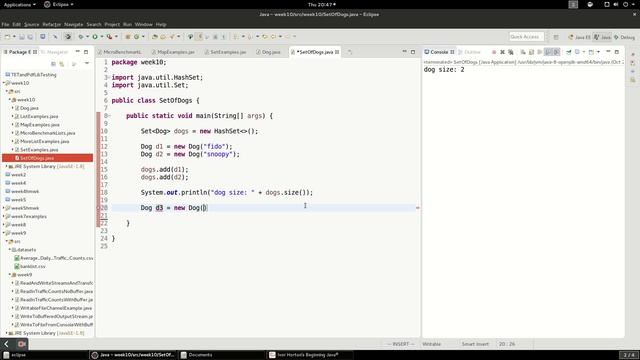Click the red overview ruler marker
Viewport: 640px width, 360px height.
pyautogui.click(x=418, y=208)
